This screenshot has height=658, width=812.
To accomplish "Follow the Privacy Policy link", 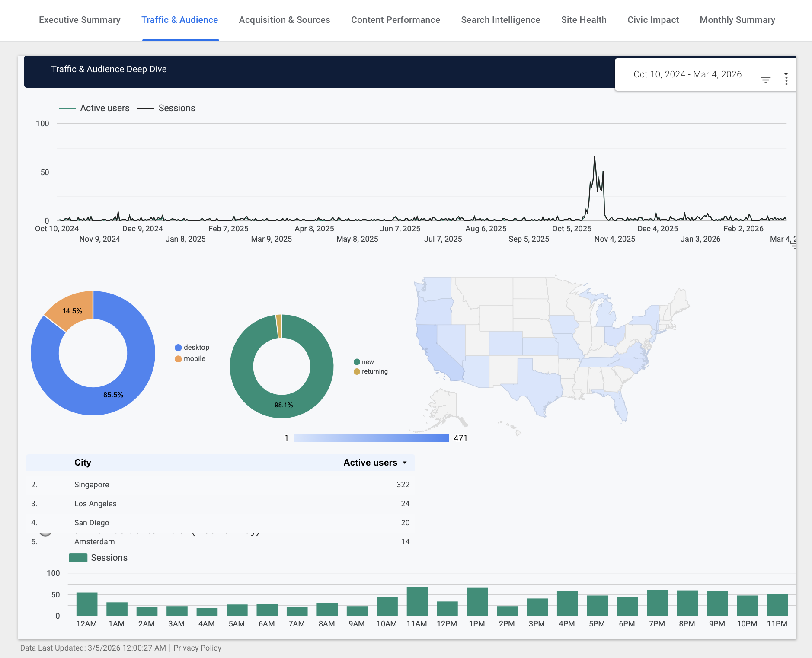I will (197, 648).
